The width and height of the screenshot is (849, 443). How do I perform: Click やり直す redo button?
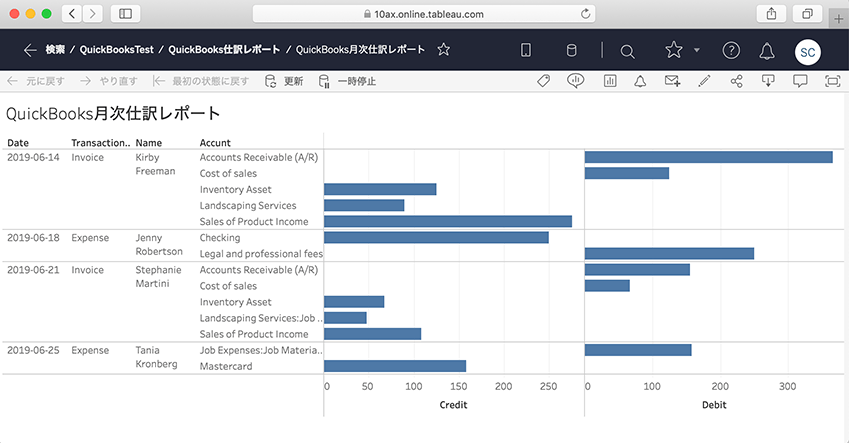pyautogui.click(x=109, y=81)
